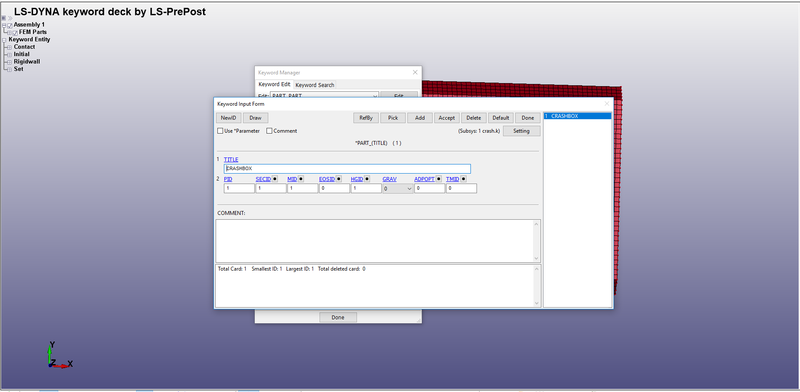Click inside the TITLE input field
This screenshot has height=392, width=800.
(x=347, y=168)
